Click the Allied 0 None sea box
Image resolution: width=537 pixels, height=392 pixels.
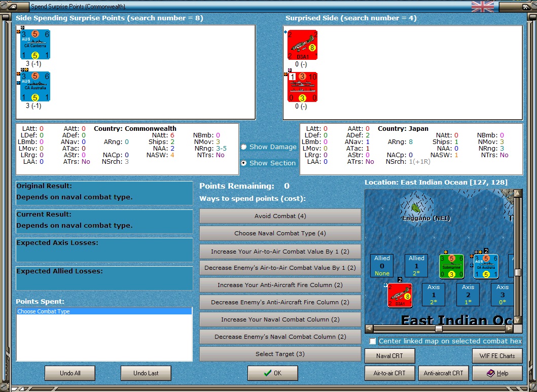[382, 266]
